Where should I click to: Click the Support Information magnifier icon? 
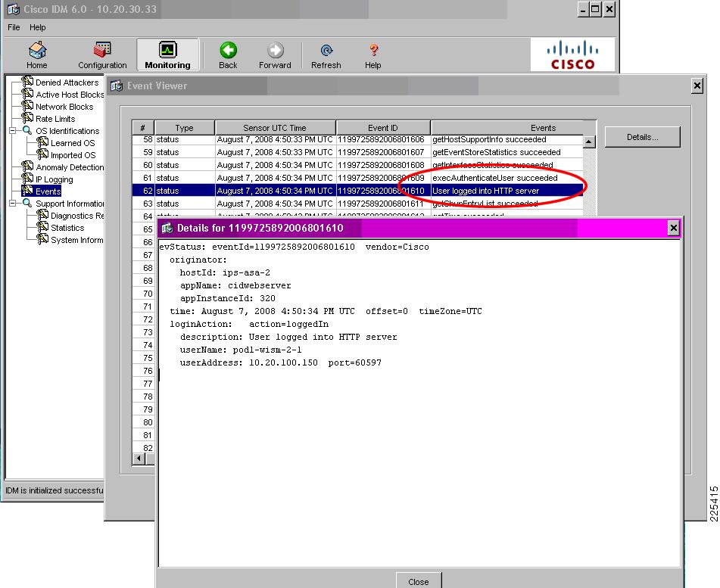(27, 203)
